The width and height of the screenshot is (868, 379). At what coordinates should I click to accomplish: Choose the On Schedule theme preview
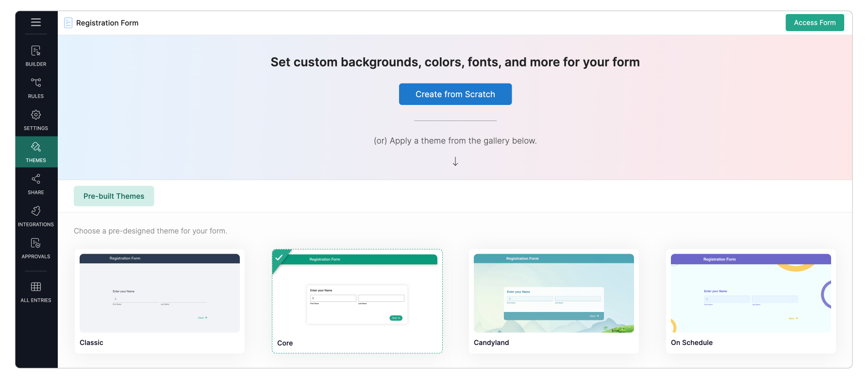pyautogui.click(x=751, y=293)
